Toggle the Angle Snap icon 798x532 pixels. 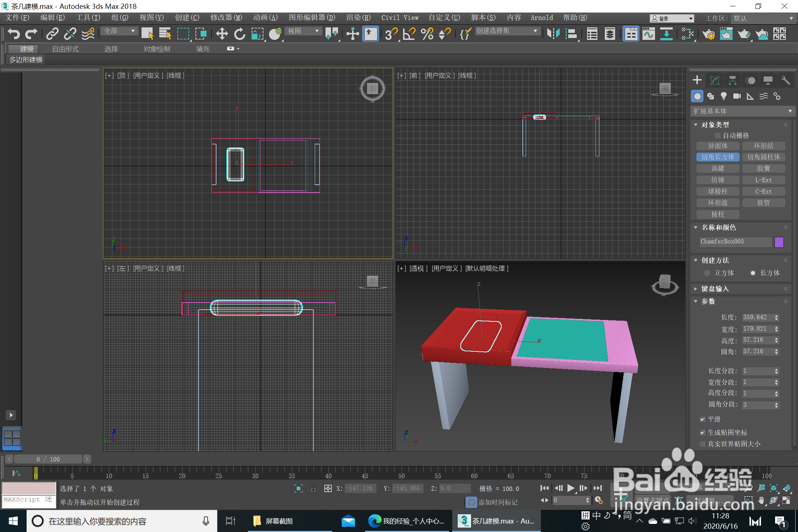click(x=409, y=34)
